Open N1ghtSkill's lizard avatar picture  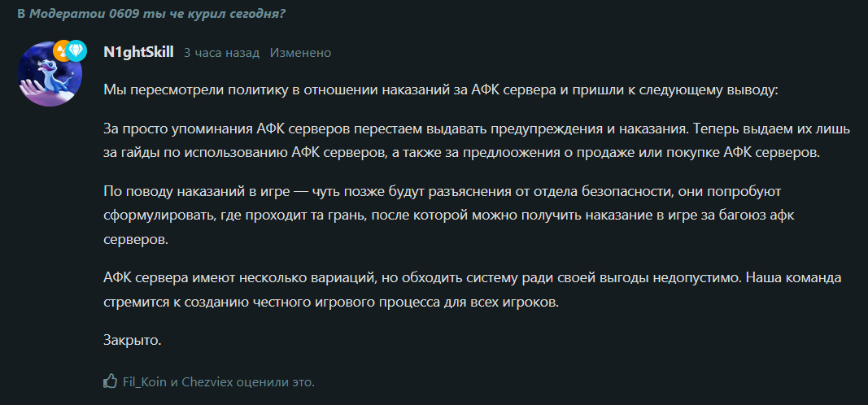point(50,74)
